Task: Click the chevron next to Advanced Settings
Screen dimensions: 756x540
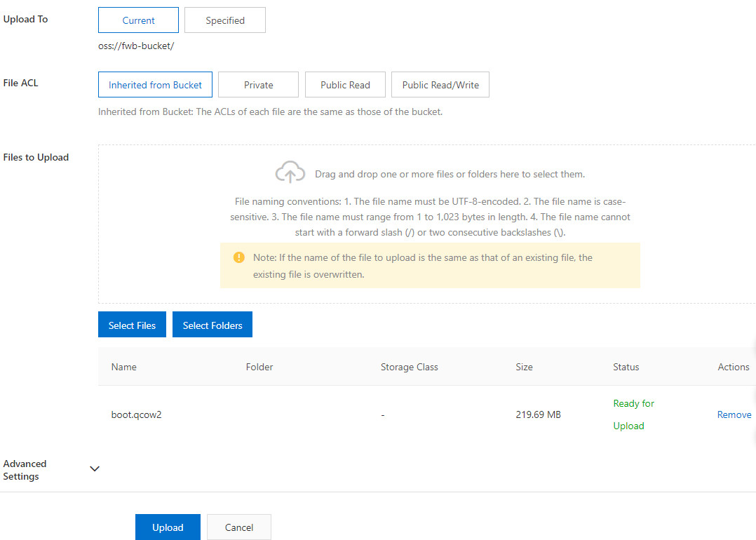Action: [94, 468]
